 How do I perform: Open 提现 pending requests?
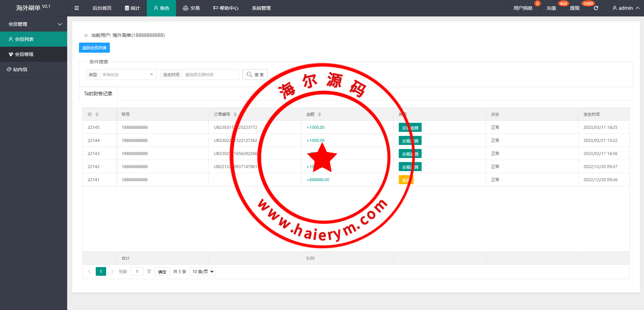point(575,8)
